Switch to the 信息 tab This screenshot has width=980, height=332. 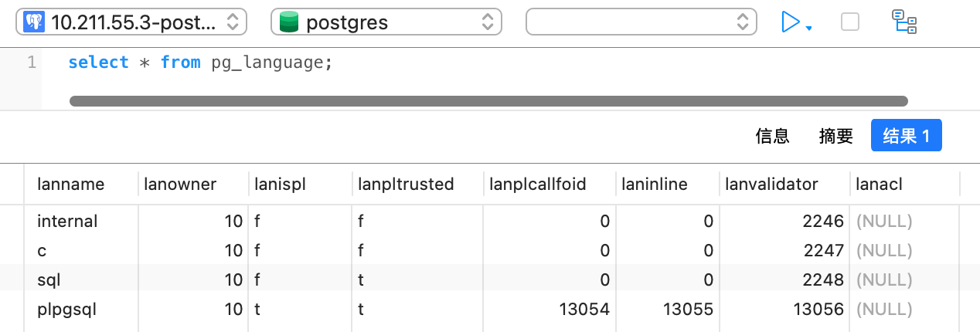click(772, 137)
